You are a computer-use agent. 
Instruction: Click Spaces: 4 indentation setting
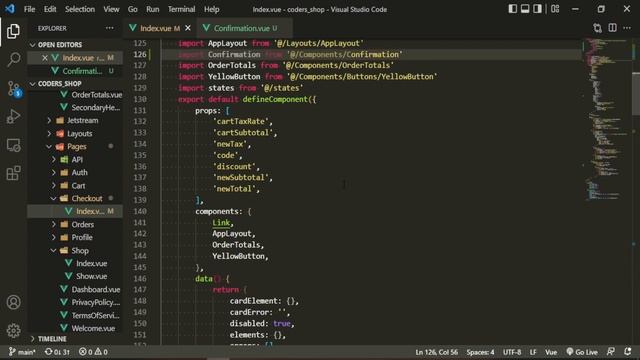pyautogui.click(x=480, y=352)
